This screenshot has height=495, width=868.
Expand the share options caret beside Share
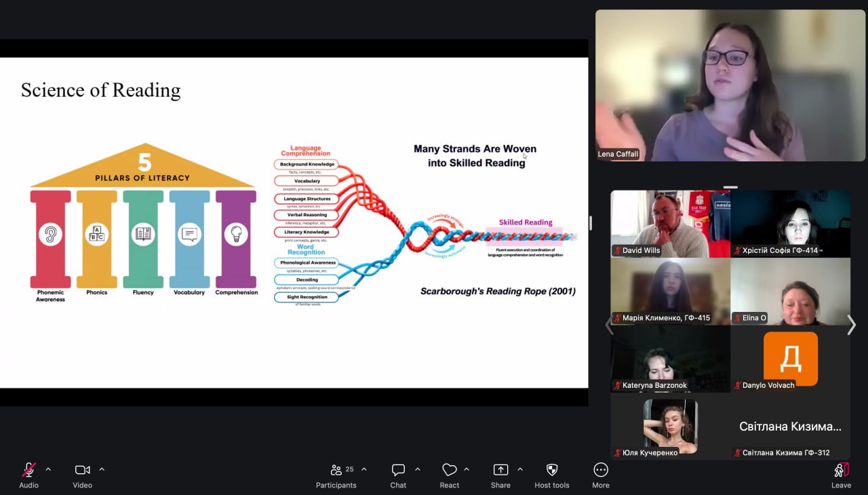click(520, 469)
